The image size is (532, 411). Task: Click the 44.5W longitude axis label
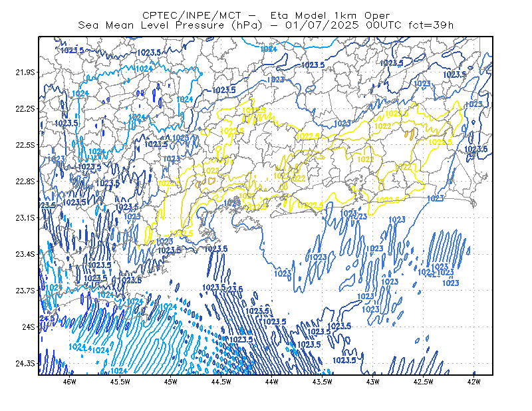221,382
